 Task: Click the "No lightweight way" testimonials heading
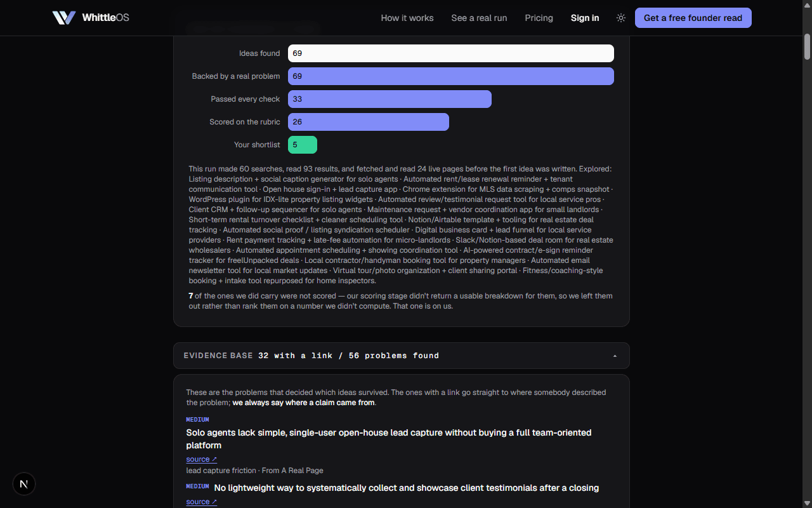(407, 488)
